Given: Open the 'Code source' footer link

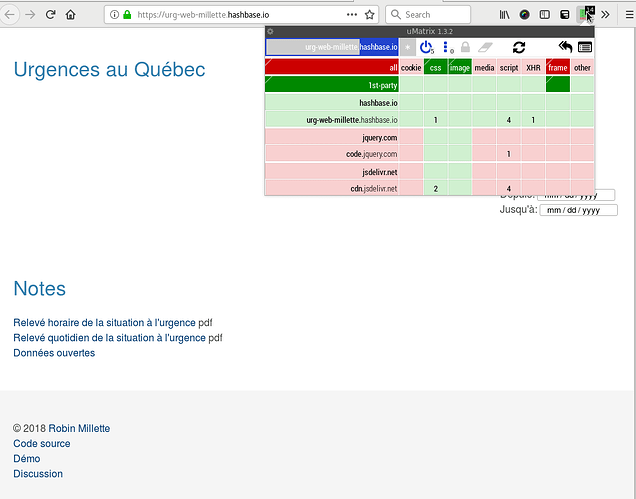Looking at the screenshot, I should (42, 443).
